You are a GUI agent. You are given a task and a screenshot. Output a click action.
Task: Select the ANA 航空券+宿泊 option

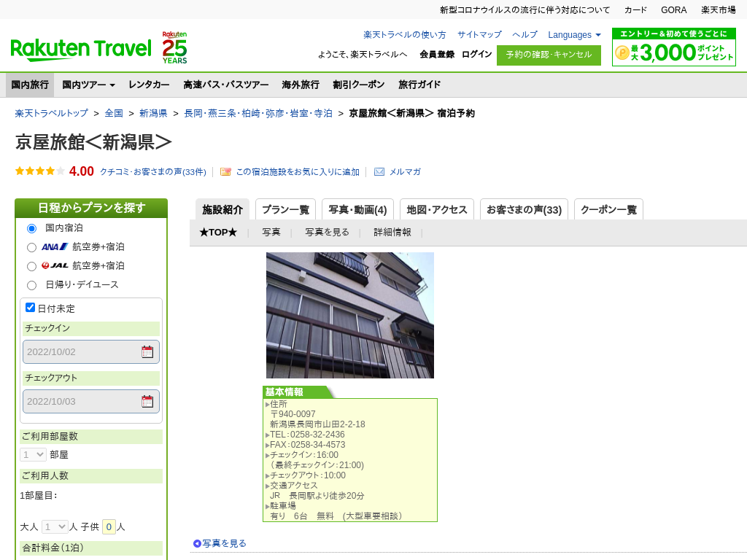31,247
